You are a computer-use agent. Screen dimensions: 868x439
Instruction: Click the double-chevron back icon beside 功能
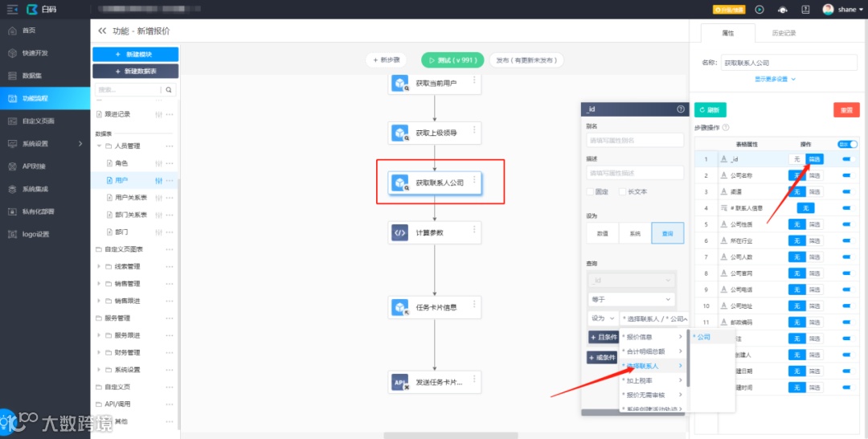coord(102,31)
